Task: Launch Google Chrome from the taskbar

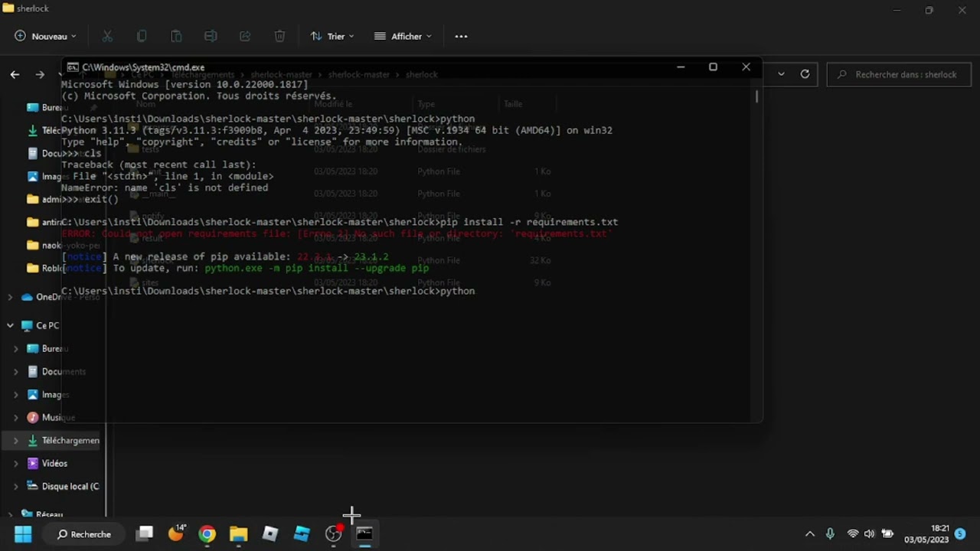Action: pyautogui.click(x=207, y=534)
